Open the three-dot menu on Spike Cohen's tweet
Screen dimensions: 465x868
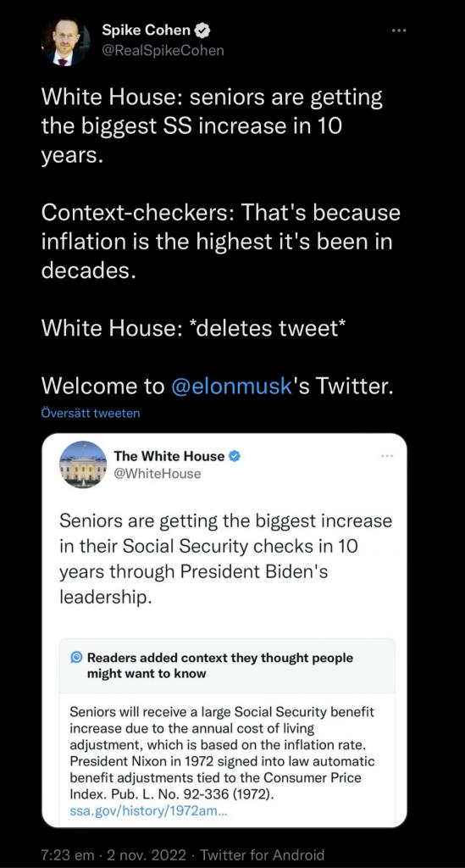(399, 31)
